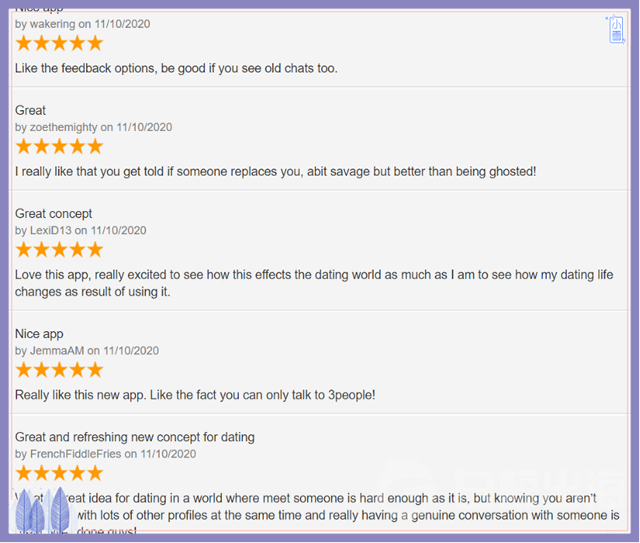Viewport: 640px width, 543px height.
Task: Click the five-star rating by JemmaAM
Action: coord(59,370)
